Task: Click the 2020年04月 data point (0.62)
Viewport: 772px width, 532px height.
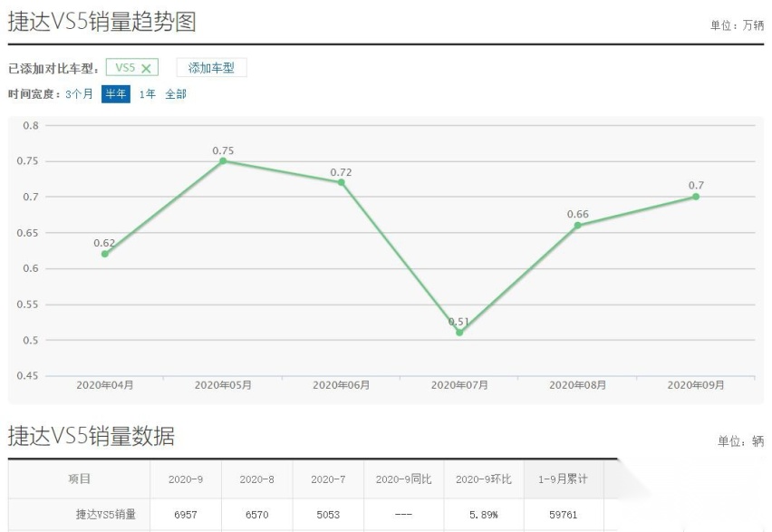Action: click(x=105, y=254)
